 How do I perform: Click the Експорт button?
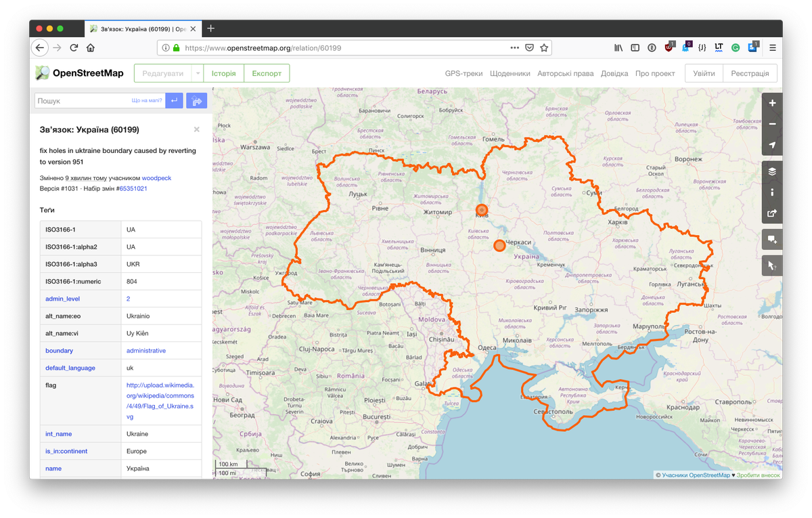(267, 72)
